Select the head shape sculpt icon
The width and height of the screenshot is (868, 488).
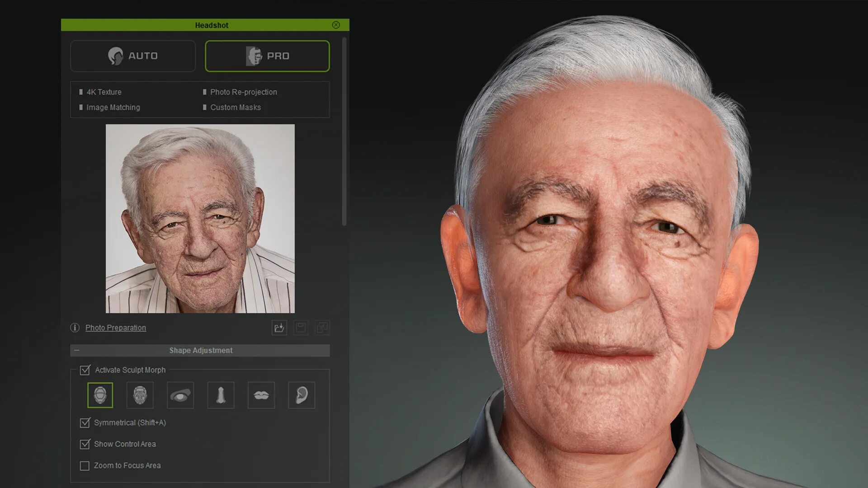(x=100, y=395)
